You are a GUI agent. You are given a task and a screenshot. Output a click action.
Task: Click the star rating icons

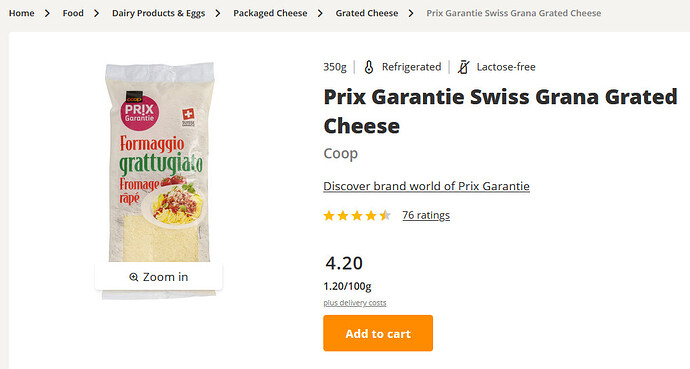tap(357, 216)
